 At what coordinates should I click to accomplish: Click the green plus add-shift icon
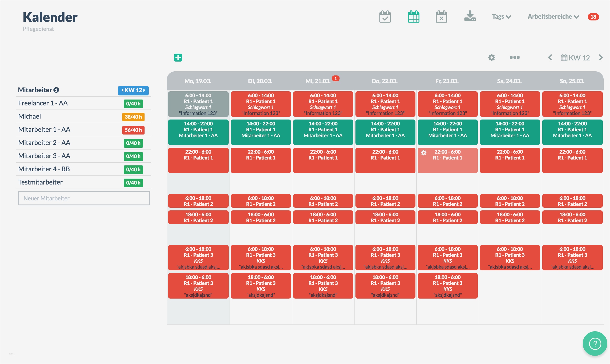click(178, 58)
